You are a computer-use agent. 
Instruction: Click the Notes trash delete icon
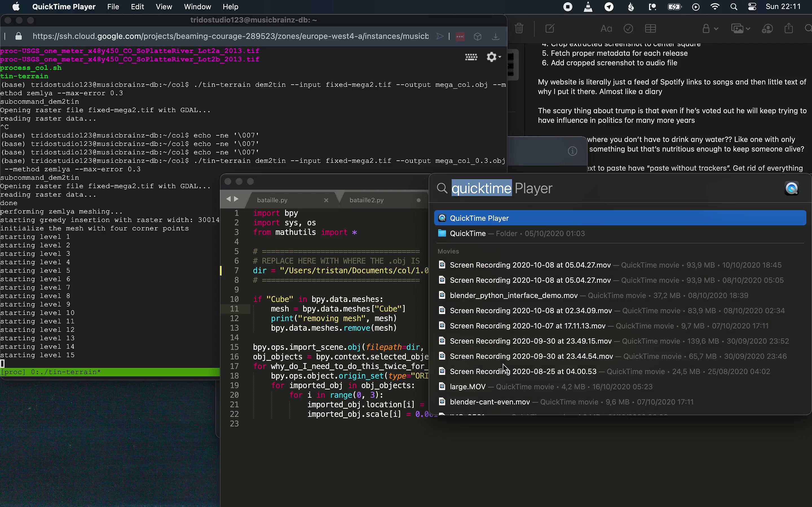coord(519,28)
